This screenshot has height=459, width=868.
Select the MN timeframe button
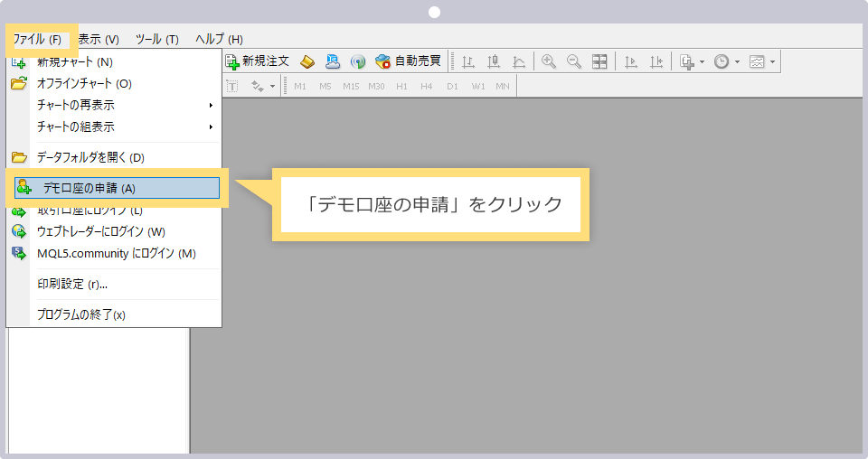(503, 86)
